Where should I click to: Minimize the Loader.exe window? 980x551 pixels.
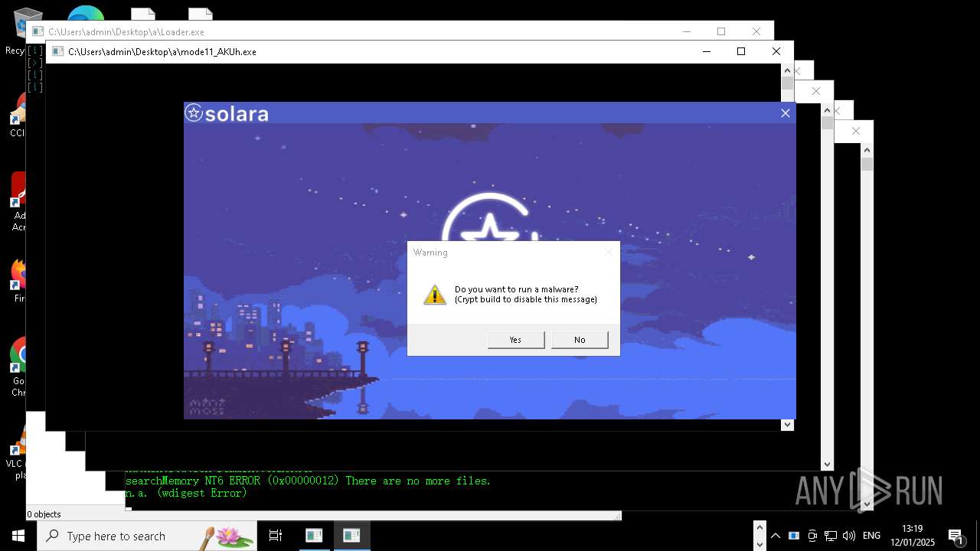(686, 31)
